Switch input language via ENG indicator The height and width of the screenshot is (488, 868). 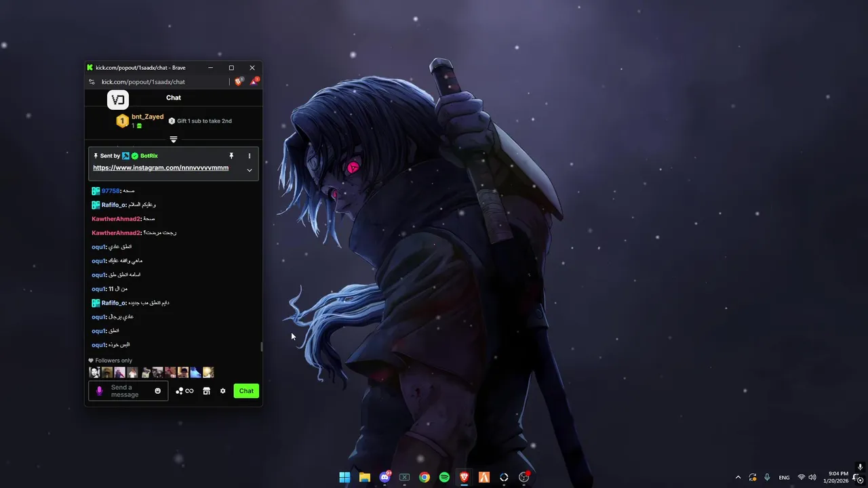click(x=784, y=477)
